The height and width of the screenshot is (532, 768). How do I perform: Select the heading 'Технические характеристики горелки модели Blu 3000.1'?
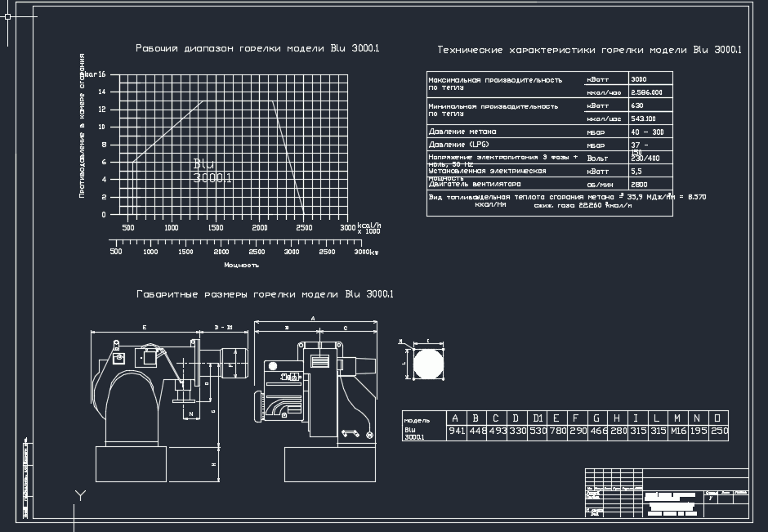[589, 50]
